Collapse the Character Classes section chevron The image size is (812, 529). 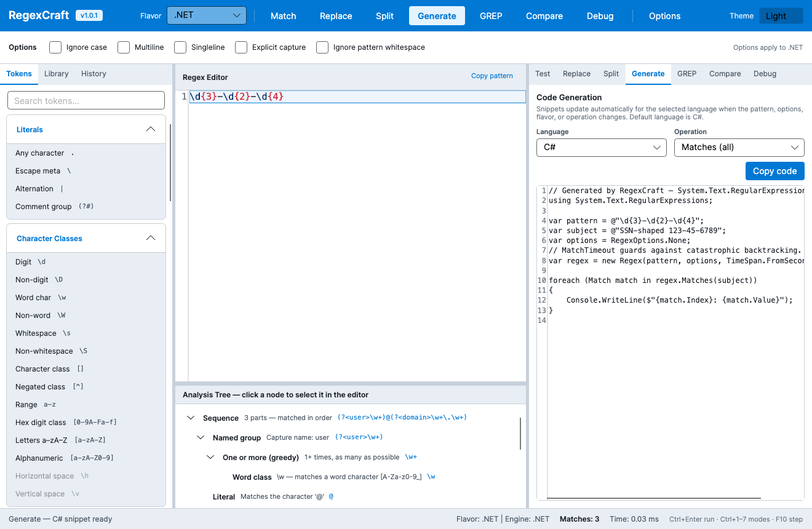coord(151,239)
